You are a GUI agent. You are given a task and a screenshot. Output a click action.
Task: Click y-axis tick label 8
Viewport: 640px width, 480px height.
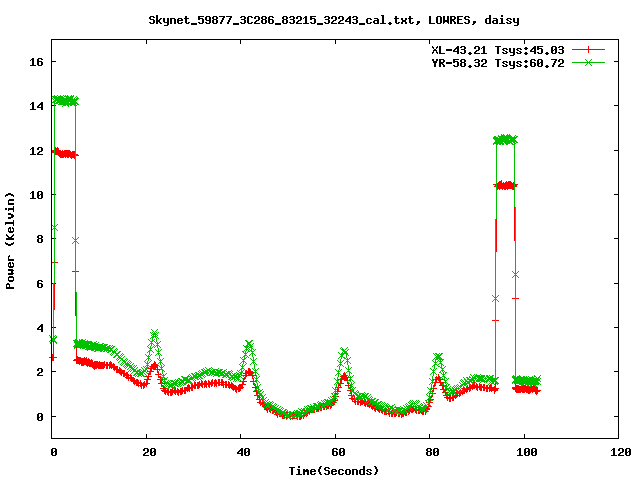[40, 239]
